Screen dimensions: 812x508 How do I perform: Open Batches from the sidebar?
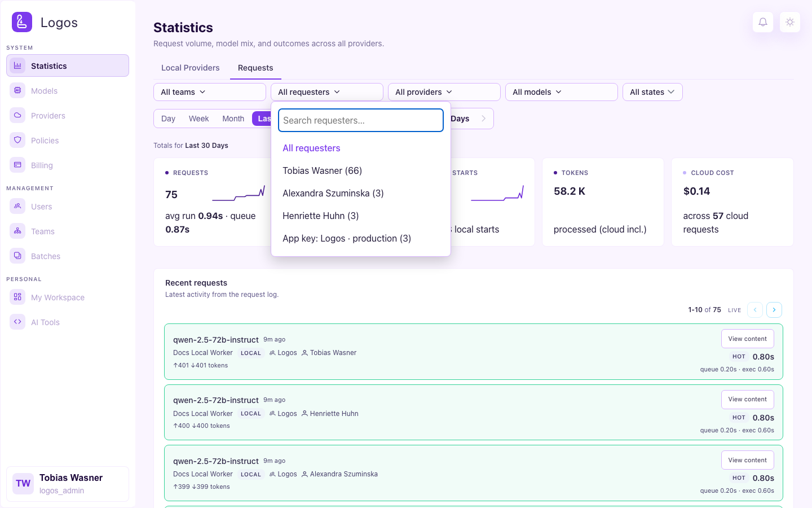[x=68, y=256]
